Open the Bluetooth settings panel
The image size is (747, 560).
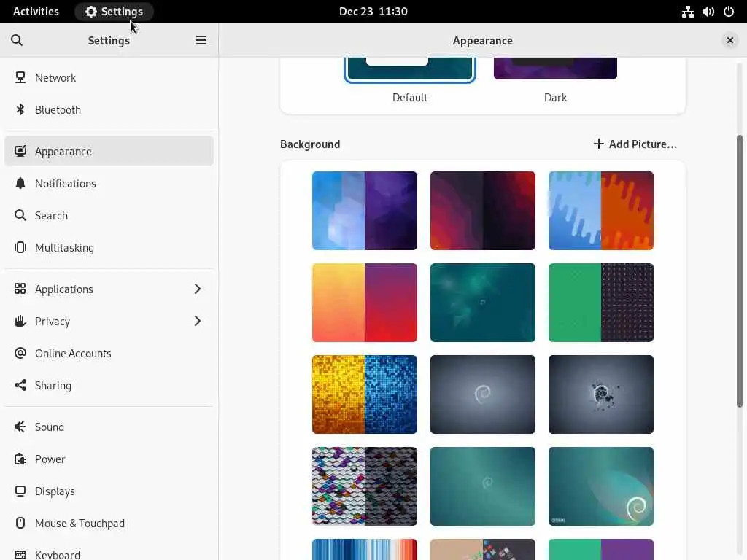pyautogui.click(x=109, y=109)
